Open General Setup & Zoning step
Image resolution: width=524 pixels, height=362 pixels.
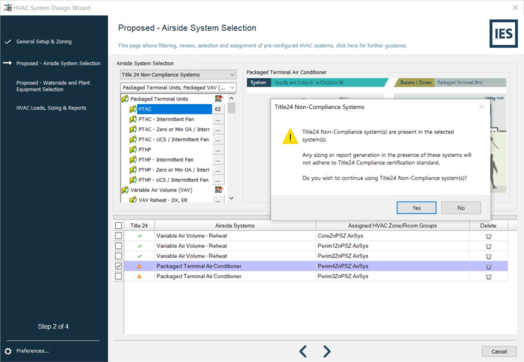click(44, 41)
